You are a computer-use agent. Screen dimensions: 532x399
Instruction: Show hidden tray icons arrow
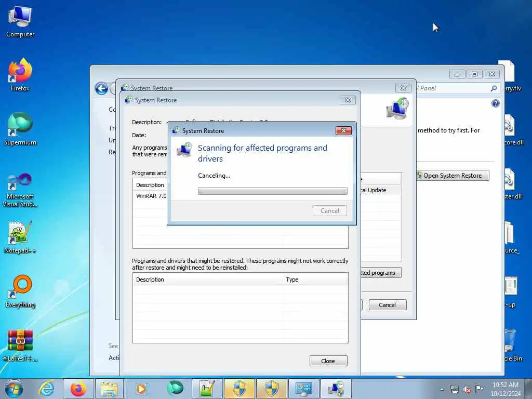tap(442, 389)
